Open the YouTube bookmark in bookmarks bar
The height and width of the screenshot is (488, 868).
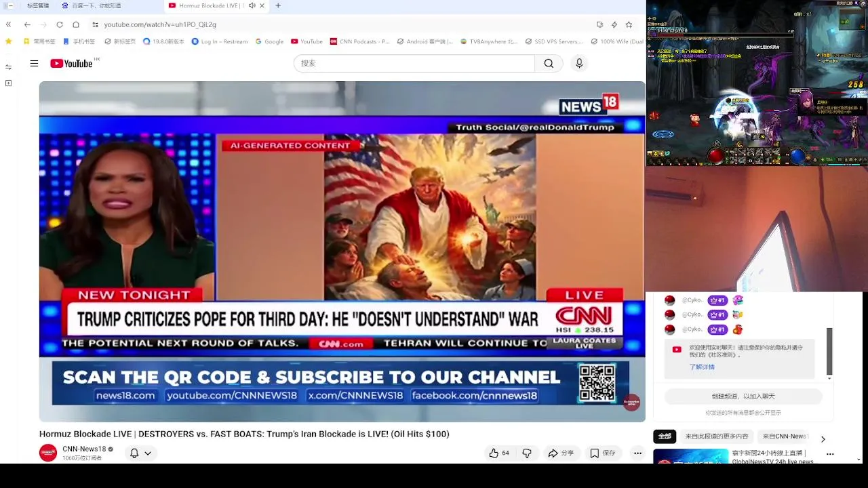click(307, 41)
